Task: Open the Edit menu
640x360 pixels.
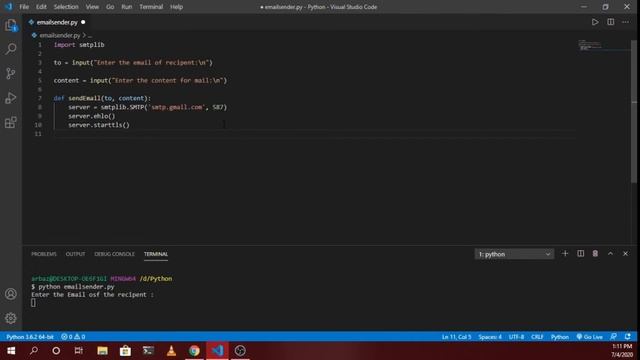Action: click(41, 7)
